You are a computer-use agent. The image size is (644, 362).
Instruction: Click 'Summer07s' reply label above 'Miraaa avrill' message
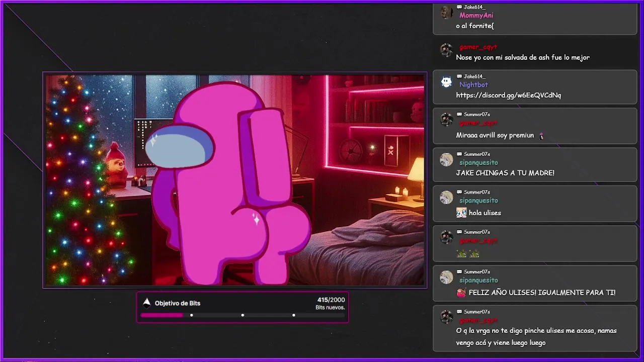click(477, 115)
